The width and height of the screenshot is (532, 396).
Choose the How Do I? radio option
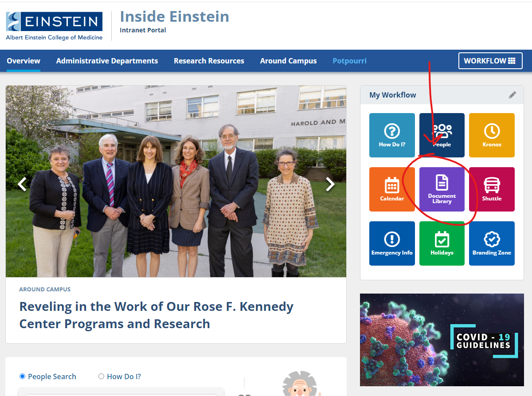click(x=101, y=376)
